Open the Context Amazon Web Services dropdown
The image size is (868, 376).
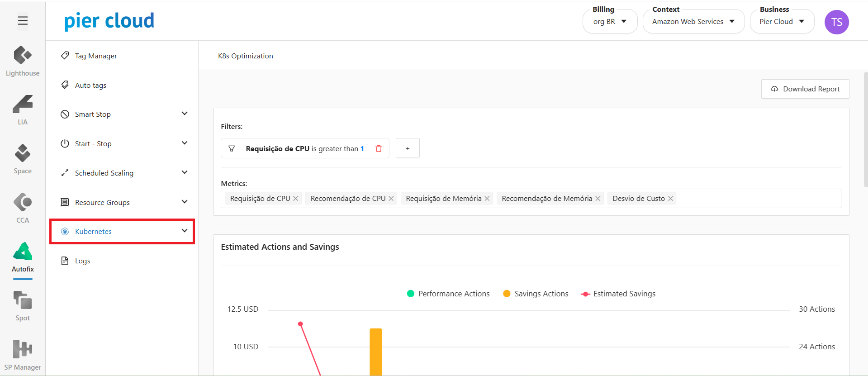coord(693,22)
